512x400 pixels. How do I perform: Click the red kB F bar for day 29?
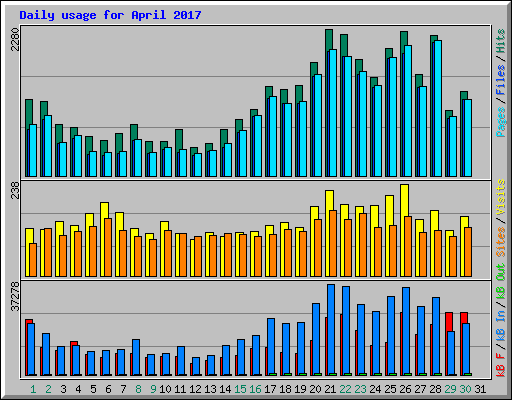(449, 321)
